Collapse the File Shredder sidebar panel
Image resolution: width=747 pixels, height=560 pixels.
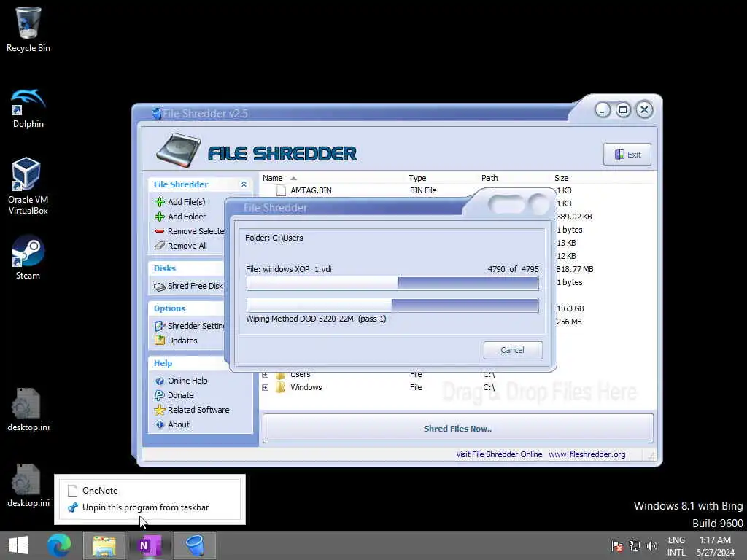(x=244, y=184)
